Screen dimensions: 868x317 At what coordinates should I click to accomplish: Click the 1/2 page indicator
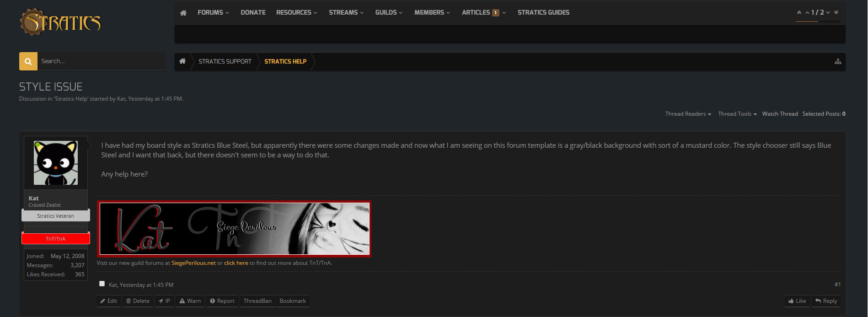(x=818, y=12)
